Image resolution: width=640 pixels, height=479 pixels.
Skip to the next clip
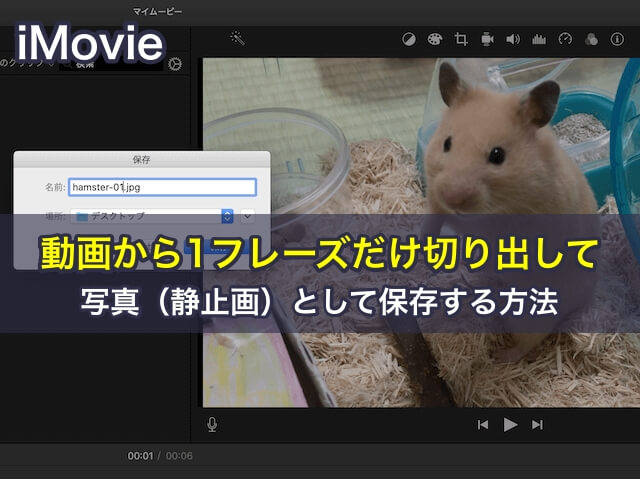537,425
